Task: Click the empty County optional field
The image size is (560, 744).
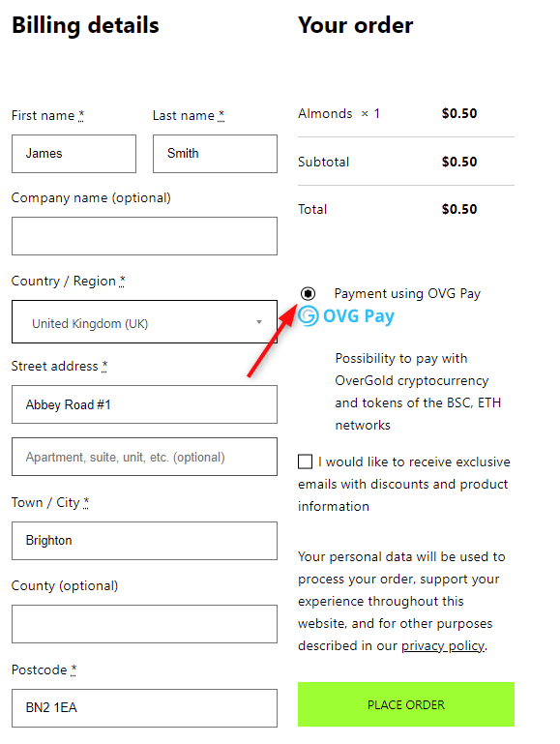Action: pyautogui.click(x=145, y=624)
